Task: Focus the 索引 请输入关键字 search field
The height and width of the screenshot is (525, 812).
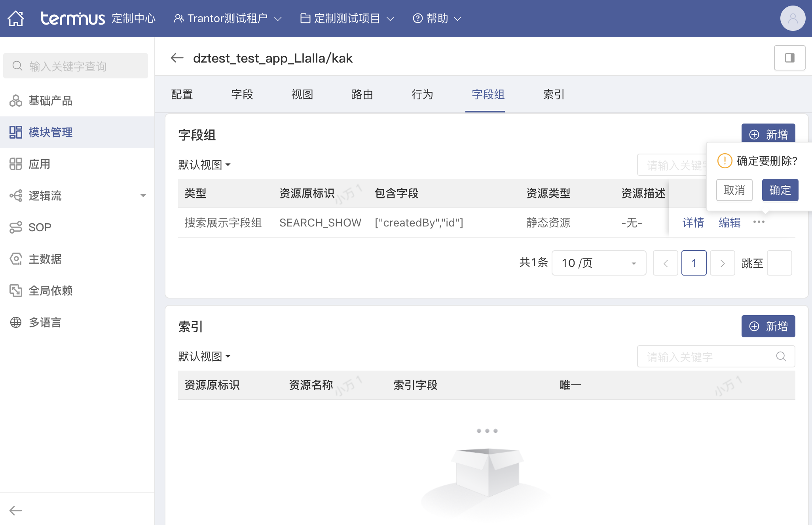Action: [716, 357]
